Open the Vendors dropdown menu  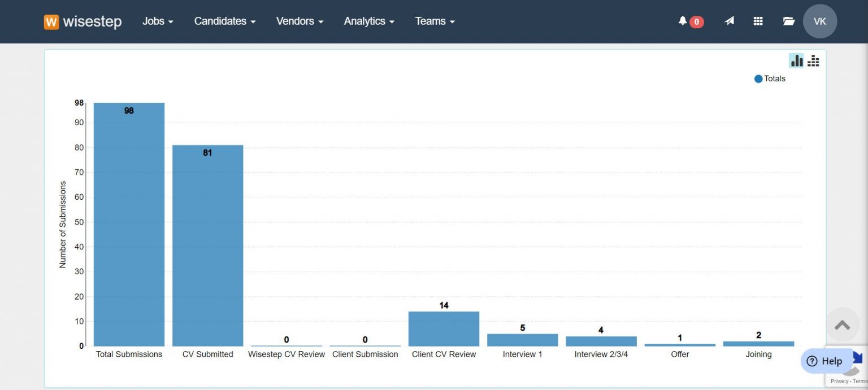299,21
